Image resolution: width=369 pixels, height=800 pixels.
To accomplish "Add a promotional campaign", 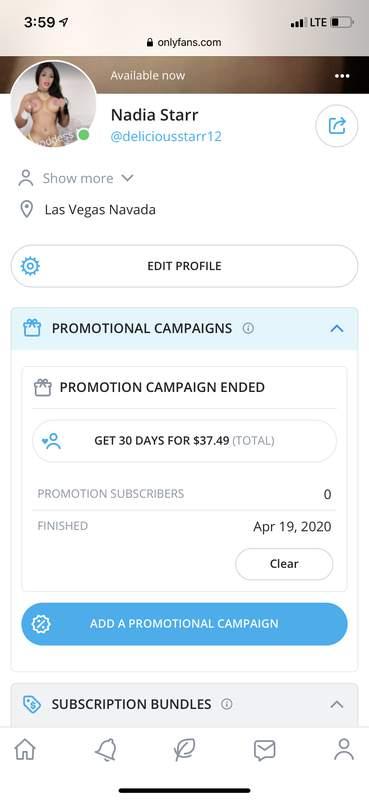I will pos(184,623).
